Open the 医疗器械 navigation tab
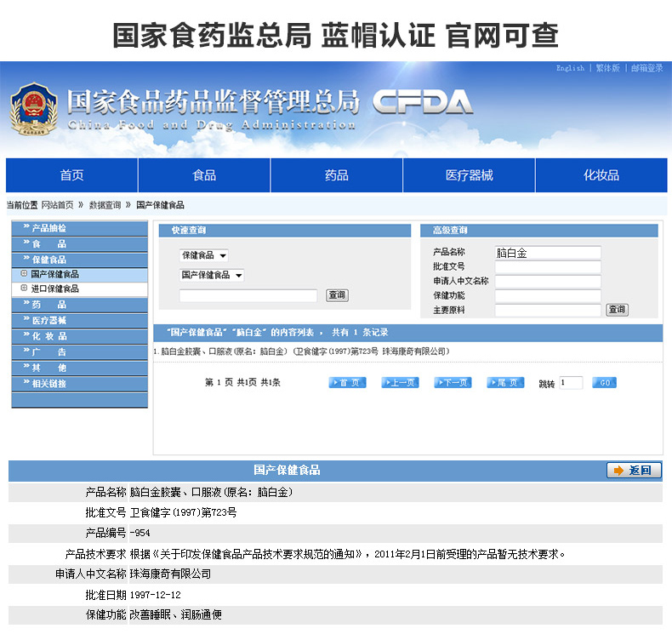 click(x=469, y=175)
